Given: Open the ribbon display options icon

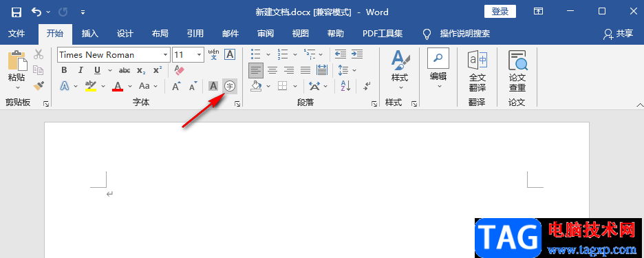Looking at the screenshot, I should coord(538,12).
